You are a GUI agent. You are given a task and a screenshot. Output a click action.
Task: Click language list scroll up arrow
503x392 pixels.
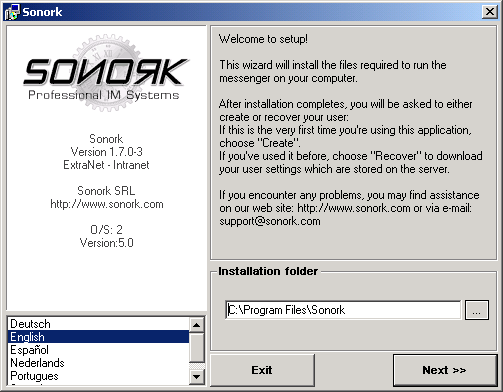click(x=197, y=324)
